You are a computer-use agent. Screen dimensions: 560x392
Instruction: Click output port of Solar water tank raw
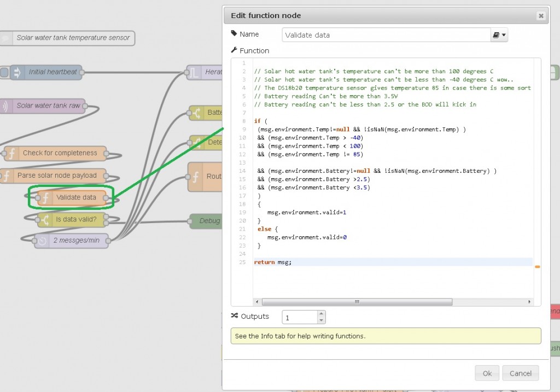click(x=85, y=106)
